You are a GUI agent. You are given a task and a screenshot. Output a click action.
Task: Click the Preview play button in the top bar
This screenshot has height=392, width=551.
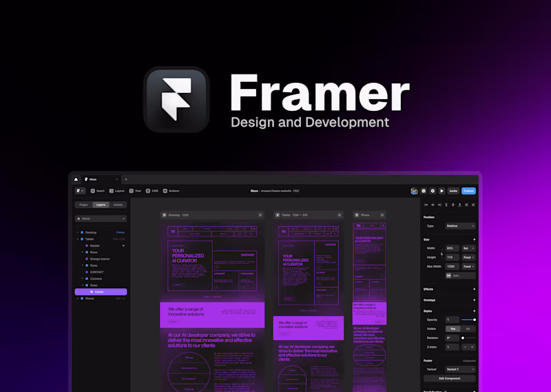[x=441, y=191]
